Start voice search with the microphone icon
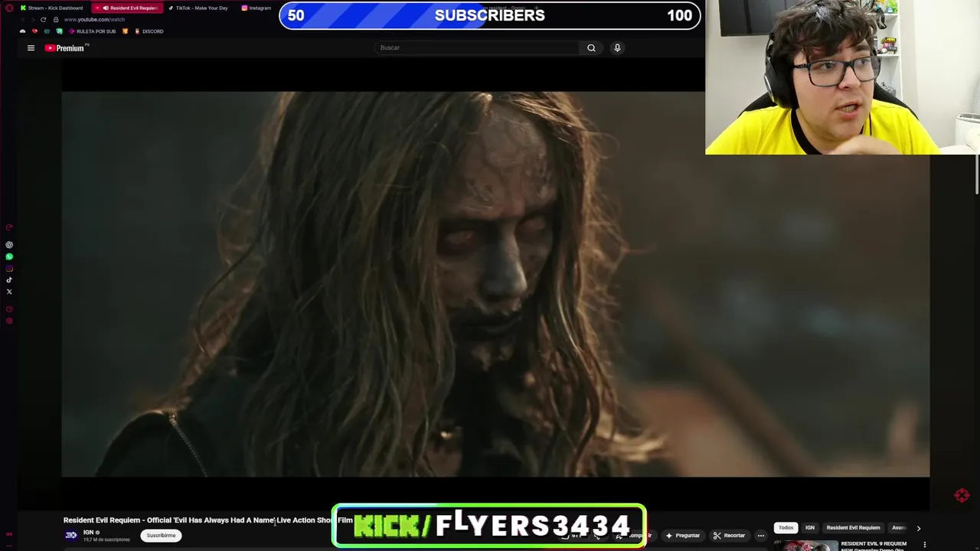The image size is (980, 551). [x=617, y=47]
